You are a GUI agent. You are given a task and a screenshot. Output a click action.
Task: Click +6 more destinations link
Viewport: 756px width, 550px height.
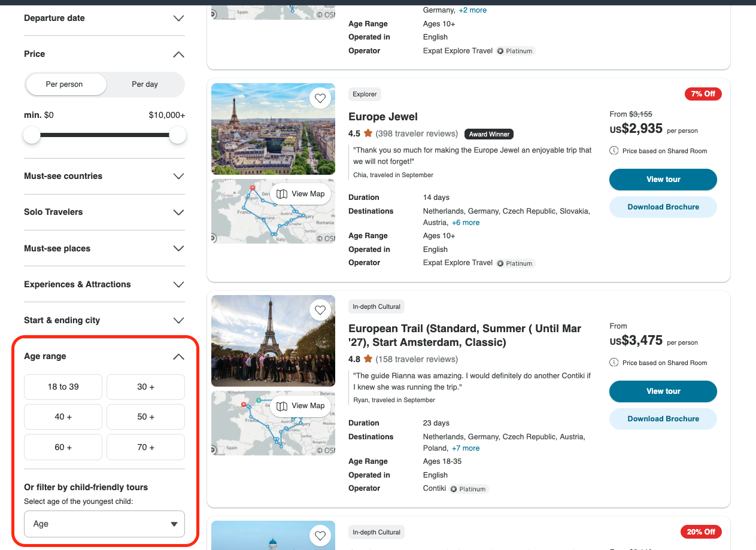[466, 223]
